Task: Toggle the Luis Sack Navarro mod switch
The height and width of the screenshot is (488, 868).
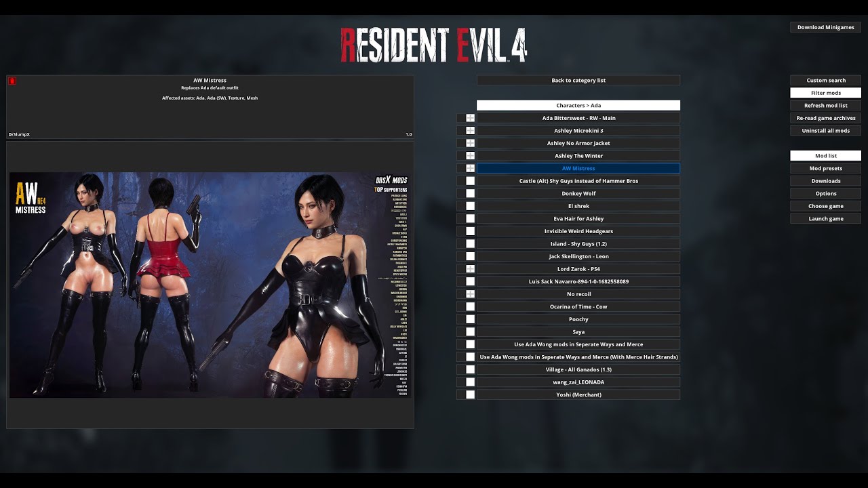Action: coord(470,281)
